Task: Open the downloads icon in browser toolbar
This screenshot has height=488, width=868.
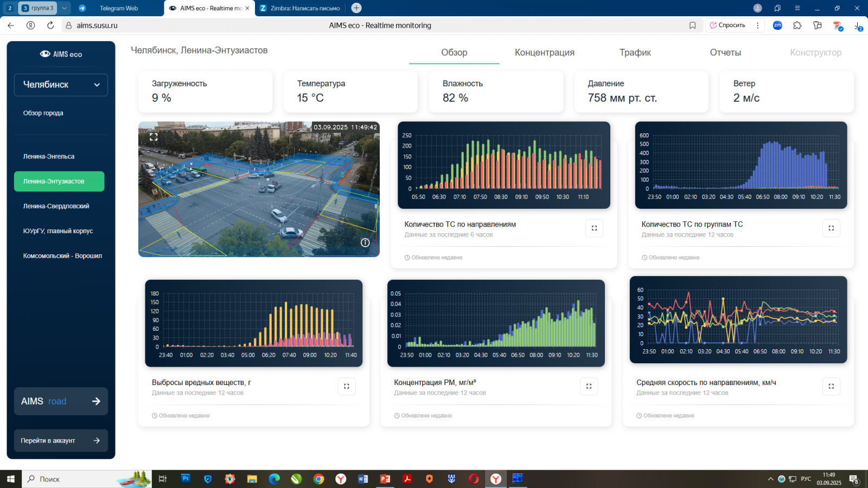Action: pos(858,25)
